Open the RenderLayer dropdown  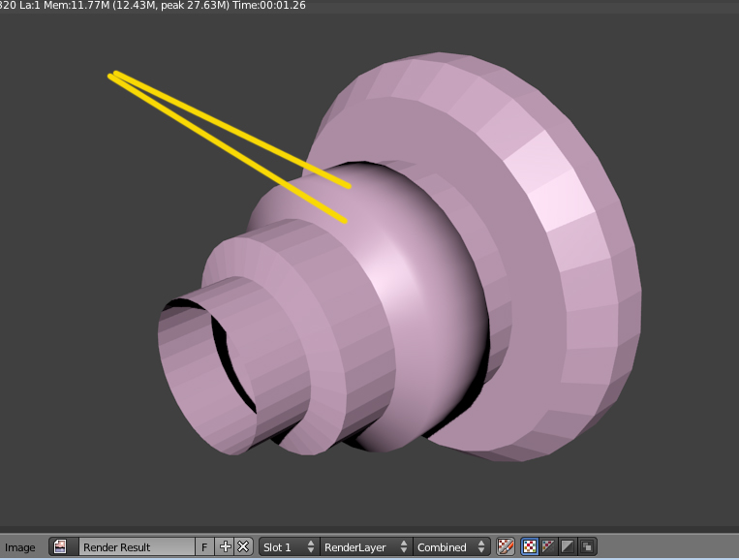(366, 546)
